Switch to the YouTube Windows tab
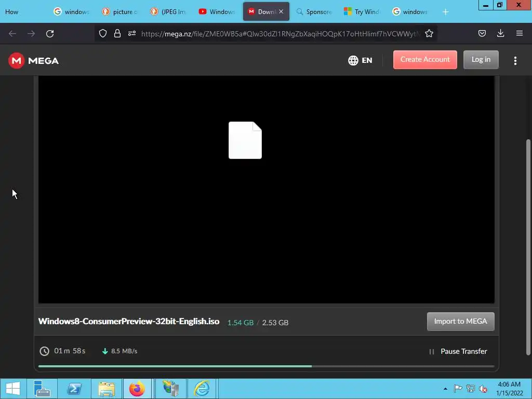The width and height of the screenshot is (532, 399). tap(217, 12)
